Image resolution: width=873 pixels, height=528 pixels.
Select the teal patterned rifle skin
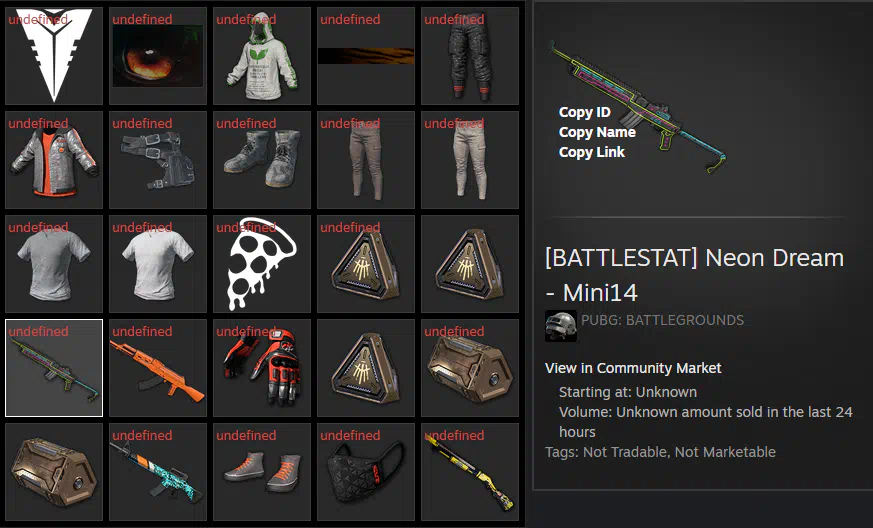pos(158,472)
